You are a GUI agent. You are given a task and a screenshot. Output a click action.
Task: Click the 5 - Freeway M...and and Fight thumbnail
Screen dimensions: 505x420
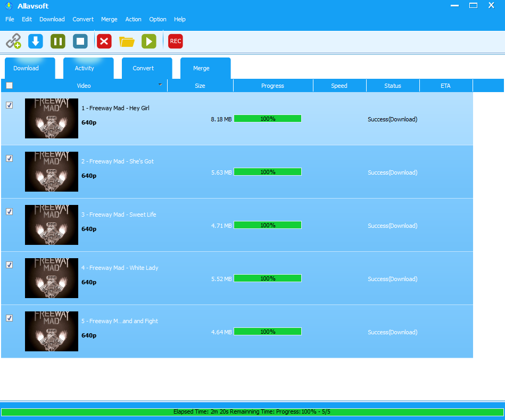tap(52, 331)
